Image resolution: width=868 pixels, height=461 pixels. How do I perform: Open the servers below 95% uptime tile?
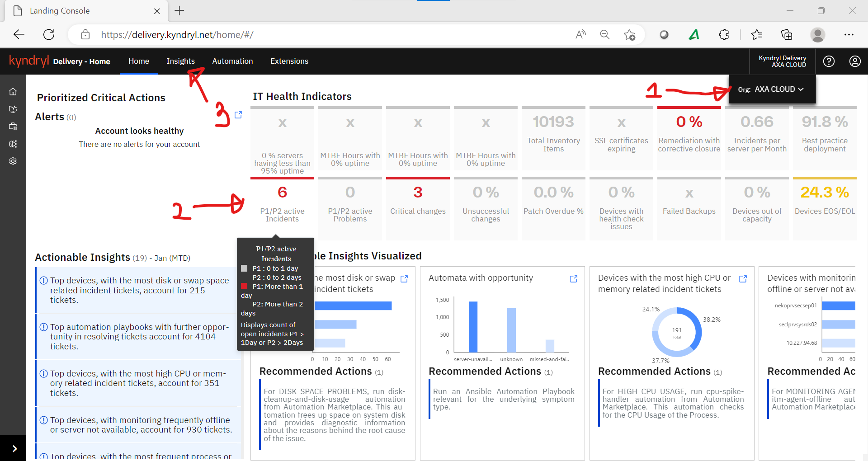tap(282, 141)
